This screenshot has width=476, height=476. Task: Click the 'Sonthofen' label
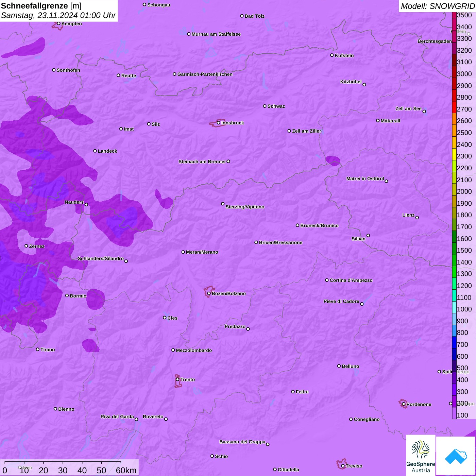pyautogui.click(x=68, y=70)
